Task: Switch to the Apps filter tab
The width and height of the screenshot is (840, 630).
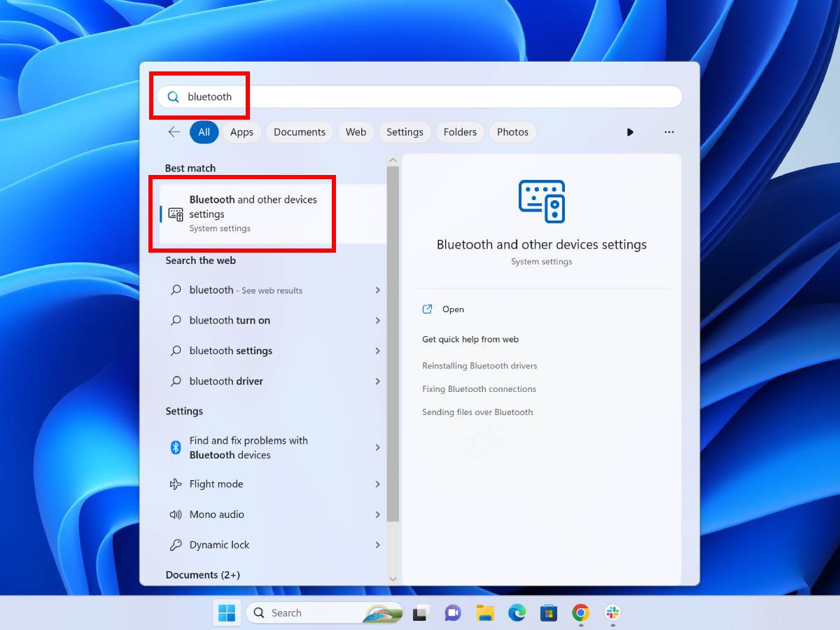Action: (x=241, y=132)
